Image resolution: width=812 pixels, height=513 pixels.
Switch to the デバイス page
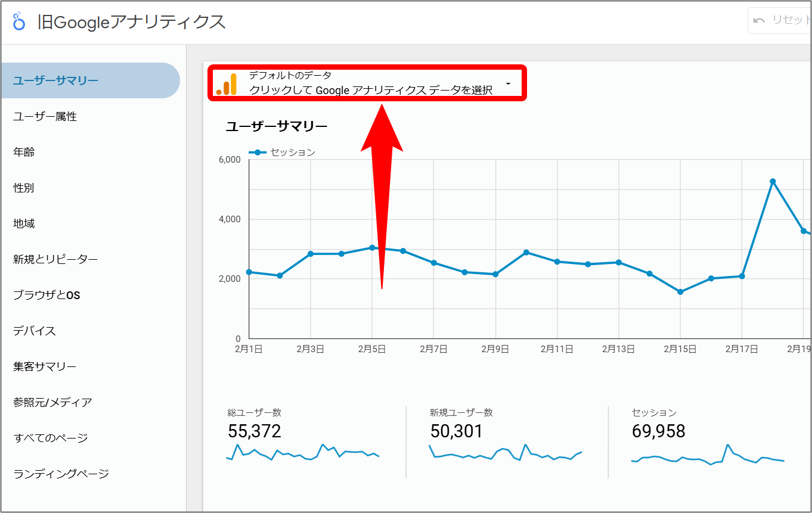pos(35,331)
